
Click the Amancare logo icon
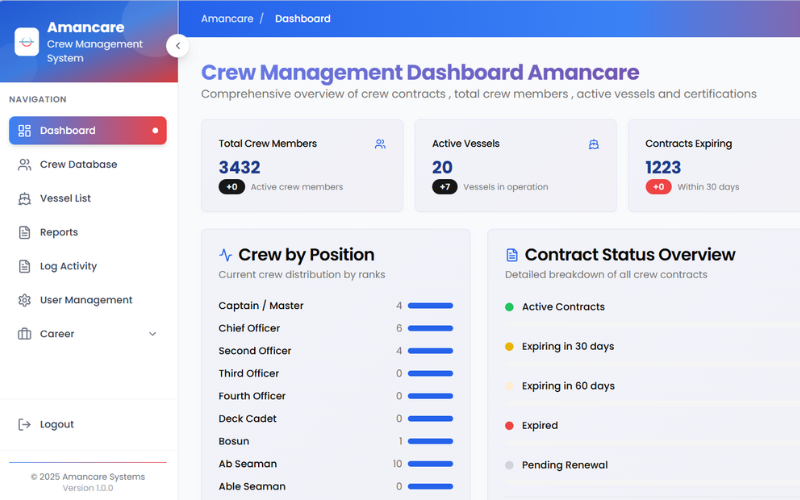26,42
